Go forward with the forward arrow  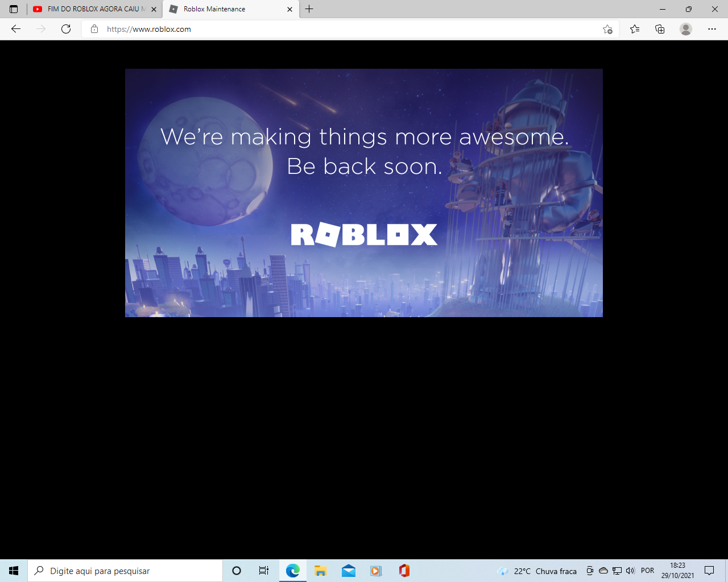(x=41, y=29)
